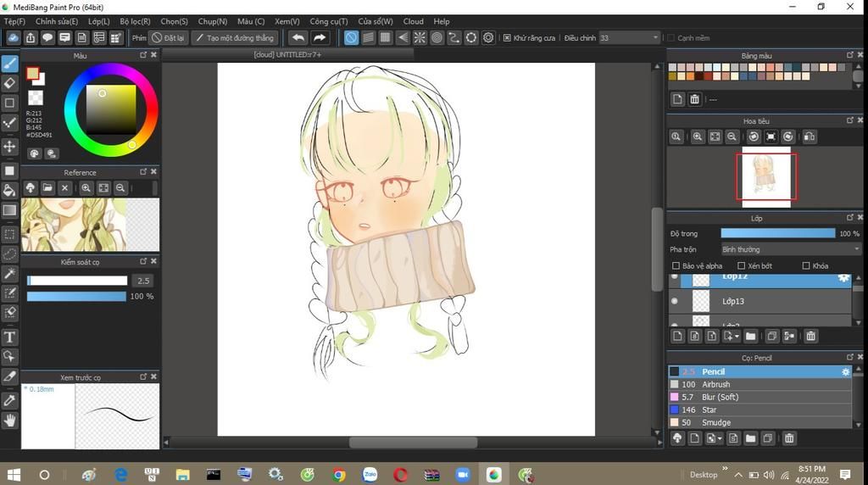Click the Undo arrow in toolbar
The height and width of the screenshot is (485, 868).
[x=298, y=37]
